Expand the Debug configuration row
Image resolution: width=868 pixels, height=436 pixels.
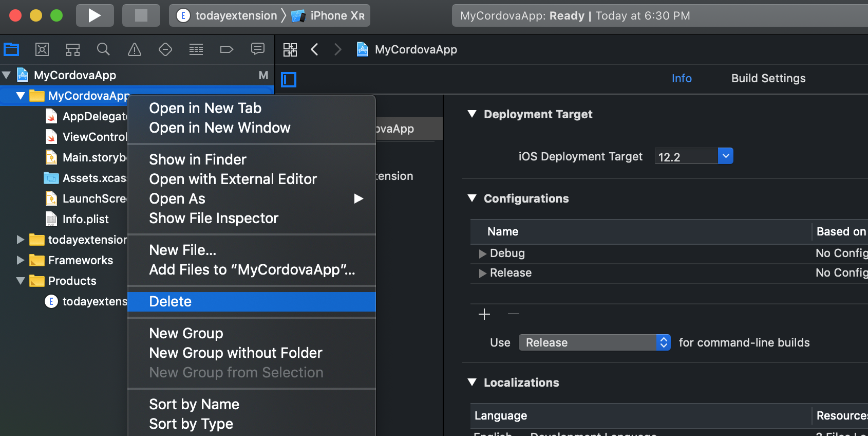click(482, 253)
